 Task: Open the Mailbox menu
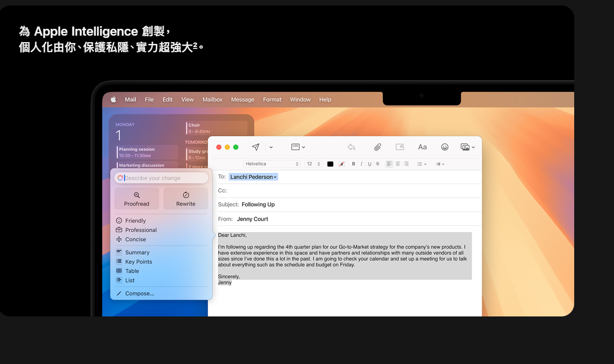(x=213, y=99)
